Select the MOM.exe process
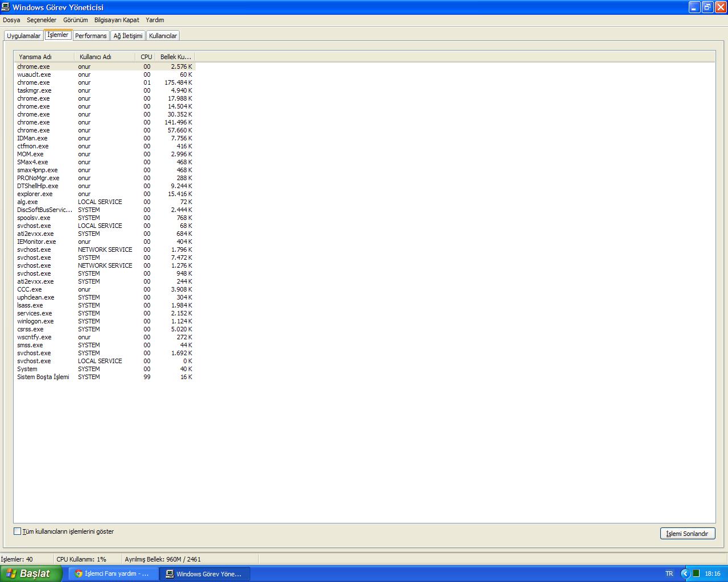728x582 pixels. pyautogui.click(x=105, y=154)
